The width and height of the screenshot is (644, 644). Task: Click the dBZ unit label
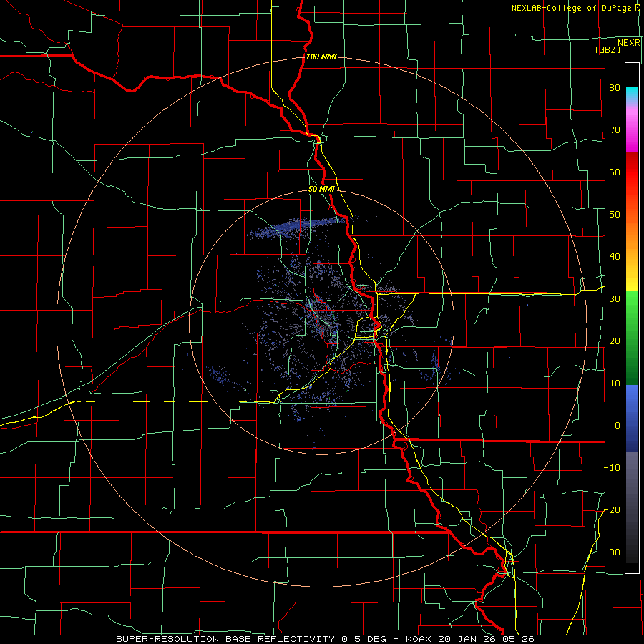pos(608,49)
